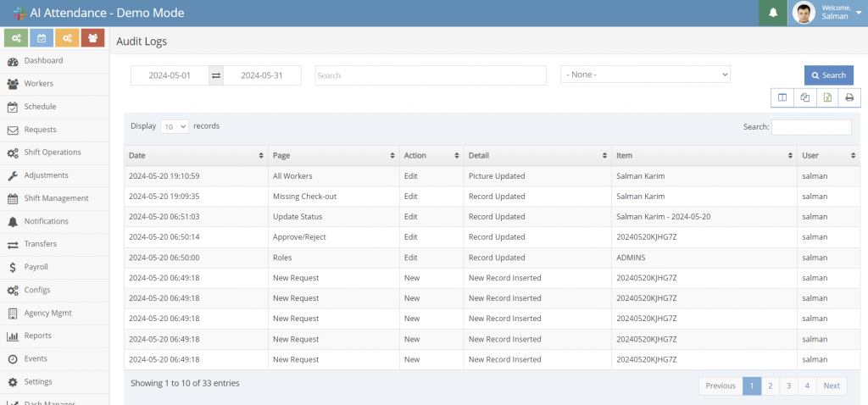This screenshot has height=405, width=868.
Task: Print the audit logs table
Action: (849, 97)
